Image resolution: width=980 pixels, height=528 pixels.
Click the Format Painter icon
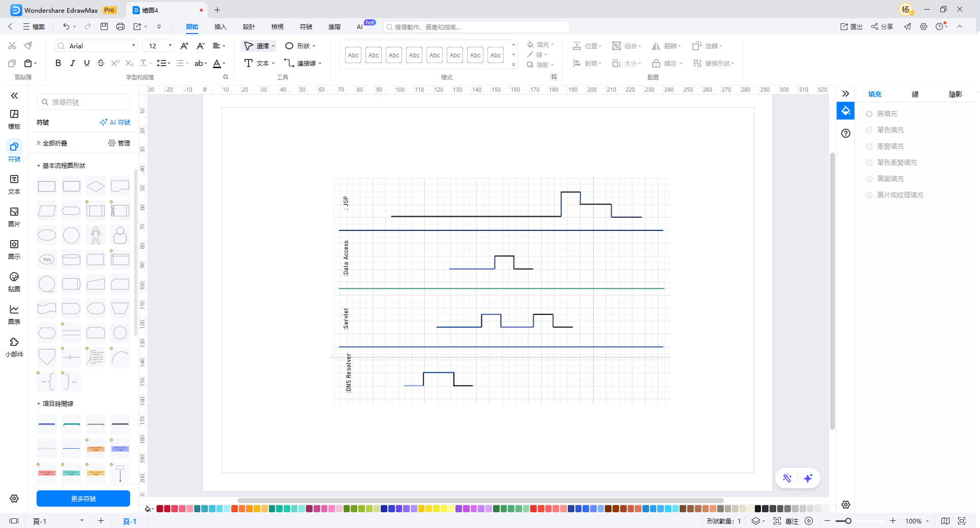pyautogui.click(x=28, y=46)
